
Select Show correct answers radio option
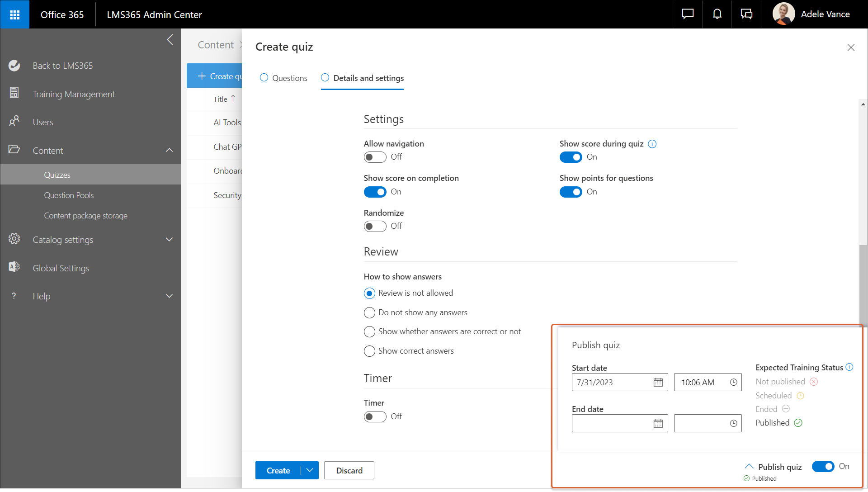(x=369, y=351)
